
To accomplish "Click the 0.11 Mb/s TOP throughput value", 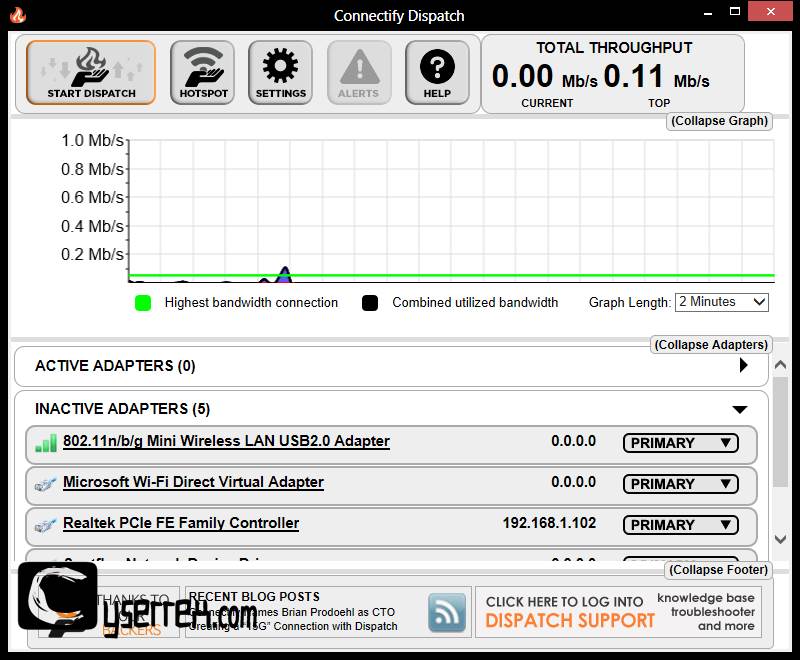I will (x=657, y=77).
